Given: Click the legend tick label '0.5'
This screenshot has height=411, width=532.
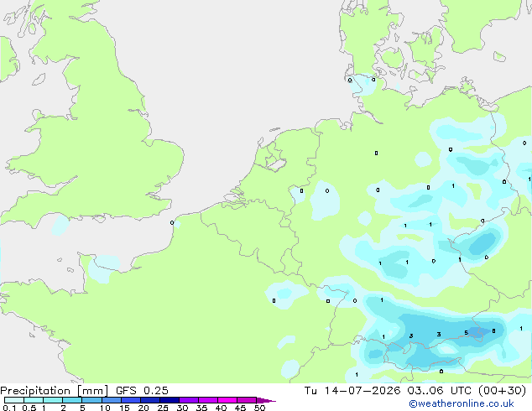Looking at the screenshot, I should pos(29,408).
